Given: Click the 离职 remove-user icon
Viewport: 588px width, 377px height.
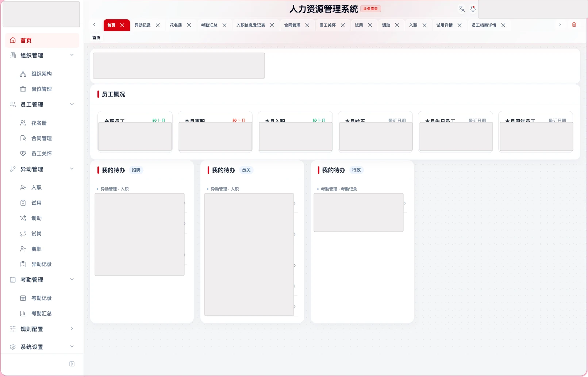Looking at the screenshot, I should pyautogui.click(x=23, y=249).
